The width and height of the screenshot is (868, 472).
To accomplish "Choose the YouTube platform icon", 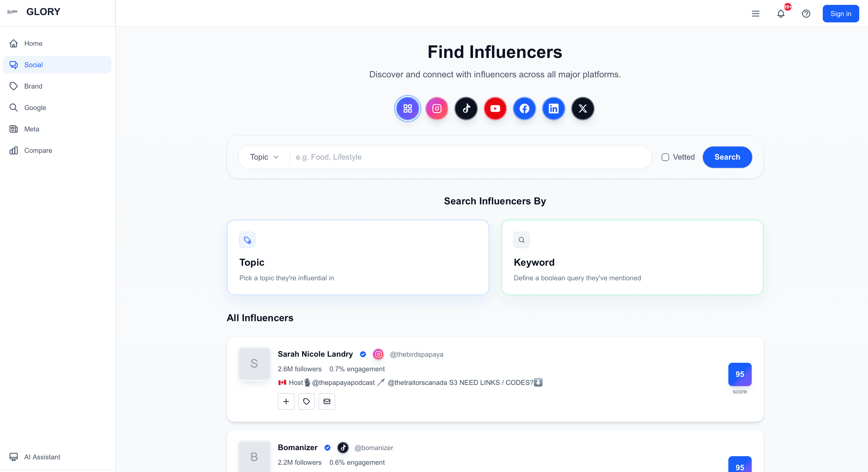I will point(495,109).
